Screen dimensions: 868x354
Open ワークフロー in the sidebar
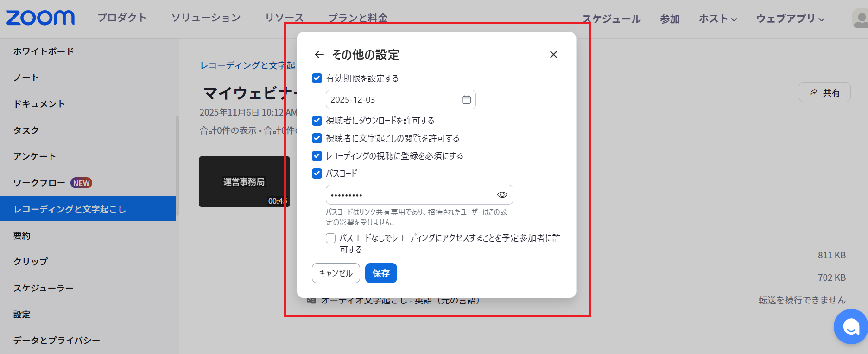[39, 183]
